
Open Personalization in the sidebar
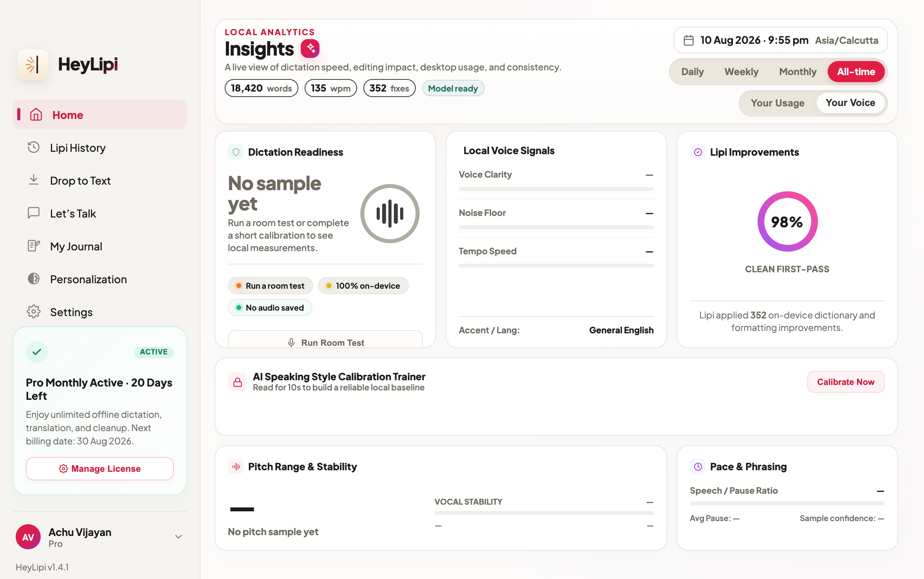[x=100, y=279]
